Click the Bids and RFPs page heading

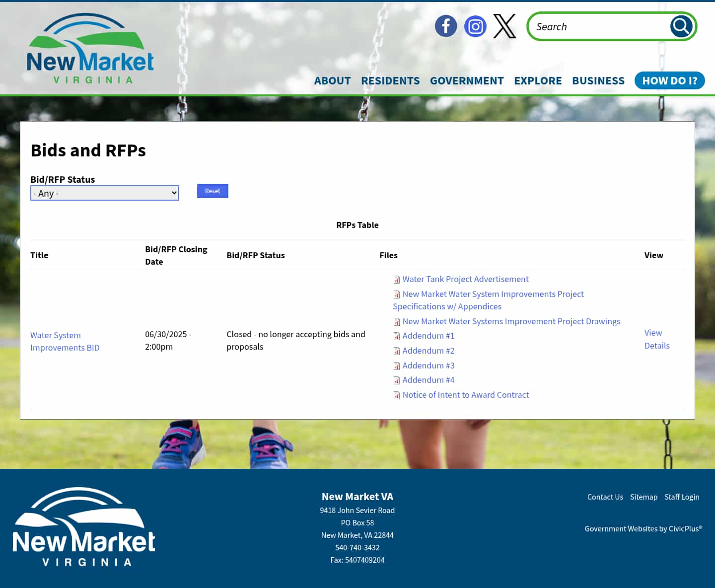[x=88, y=150]
